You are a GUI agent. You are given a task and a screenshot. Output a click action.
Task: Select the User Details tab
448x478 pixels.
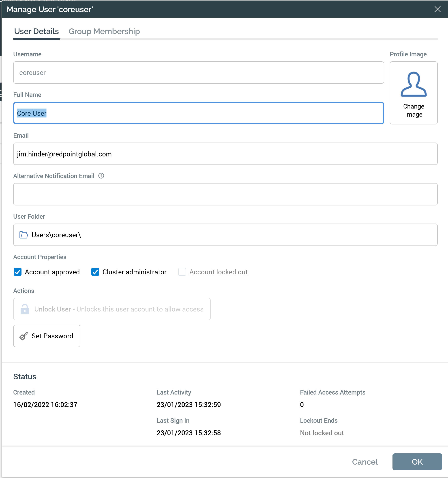tap(36, 32)
